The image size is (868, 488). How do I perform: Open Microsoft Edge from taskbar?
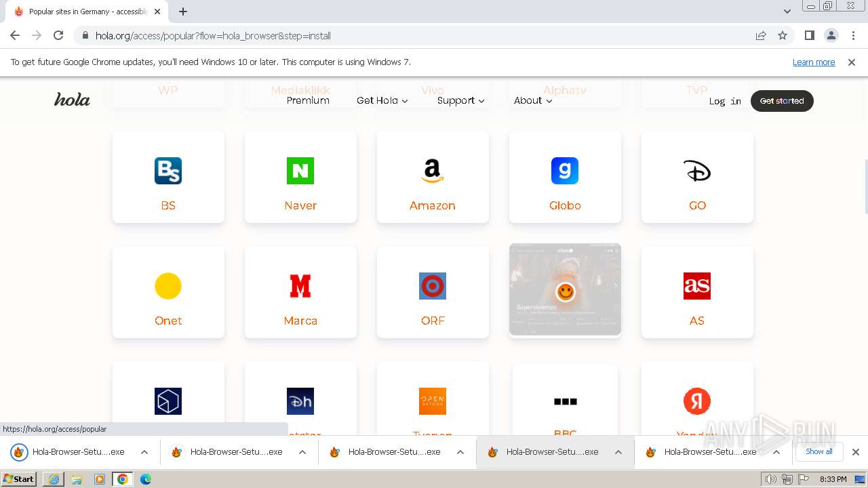click(x=145, y=479)
